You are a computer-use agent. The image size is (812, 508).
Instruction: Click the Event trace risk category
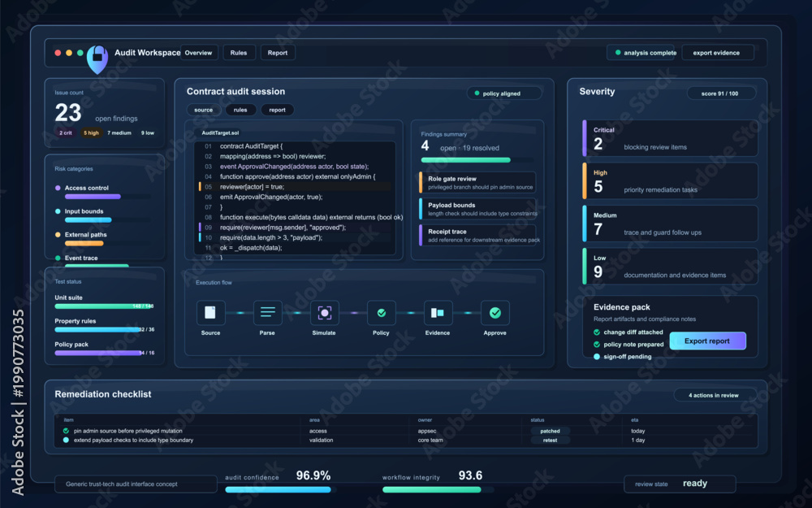pyautogui.click(x=80, y=258)
